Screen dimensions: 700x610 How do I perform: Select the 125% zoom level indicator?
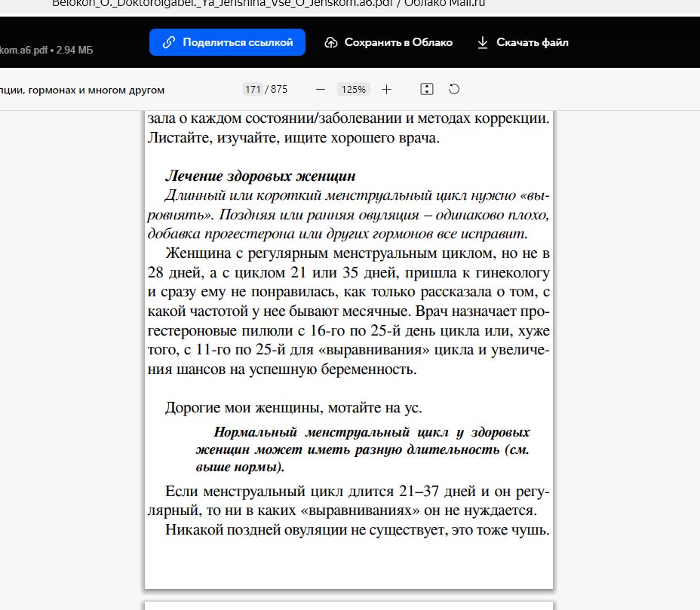pos(353,89)
